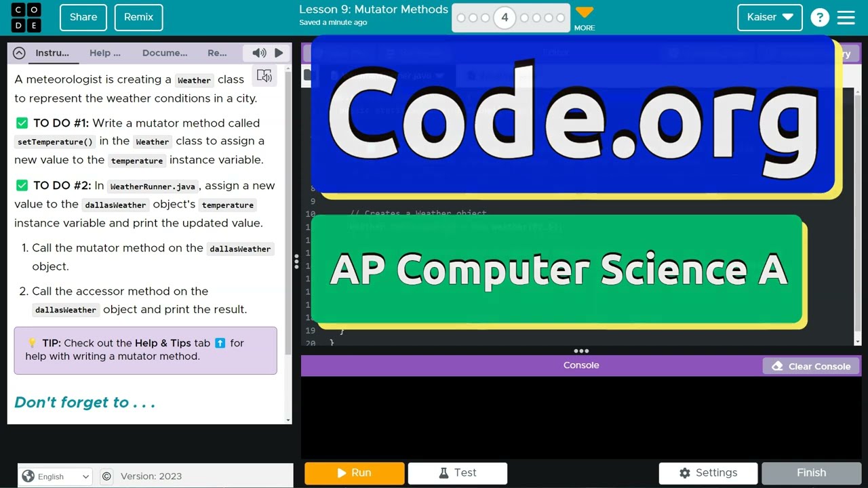Go to level 3 progress bubble

tap(486, 18)
